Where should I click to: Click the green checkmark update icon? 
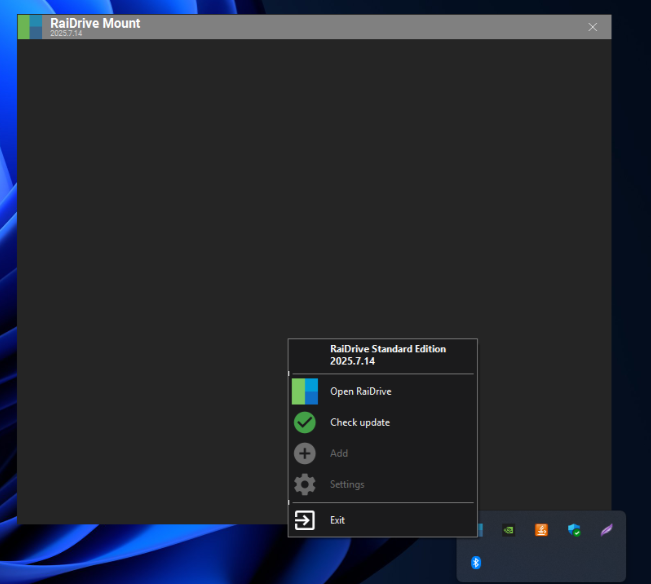point(305,422)
